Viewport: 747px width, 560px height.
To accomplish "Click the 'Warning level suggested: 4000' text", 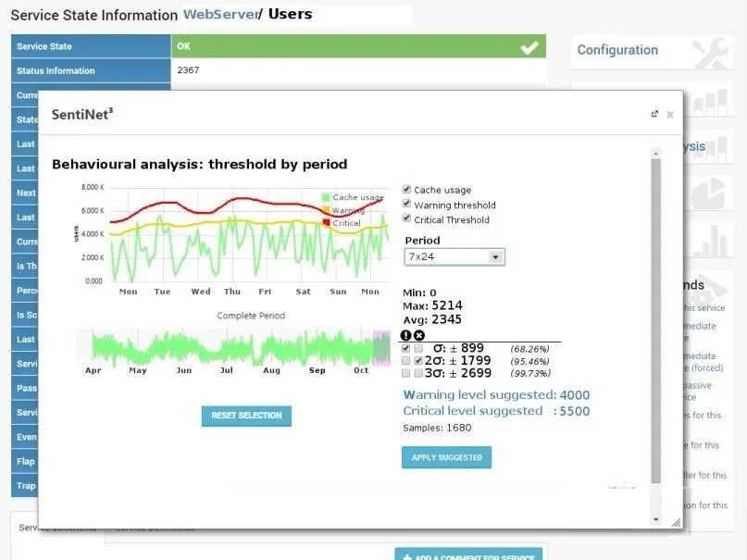I will click(496, 394).
